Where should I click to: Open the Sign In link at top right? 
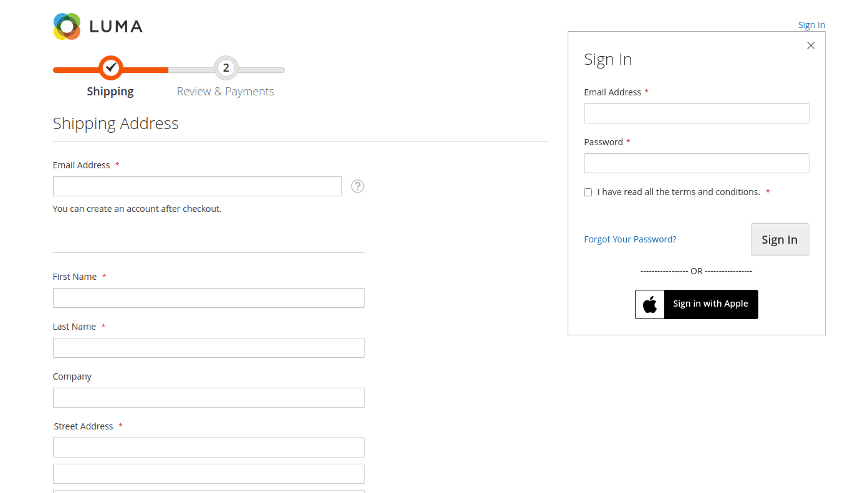(x=811, y=24)
